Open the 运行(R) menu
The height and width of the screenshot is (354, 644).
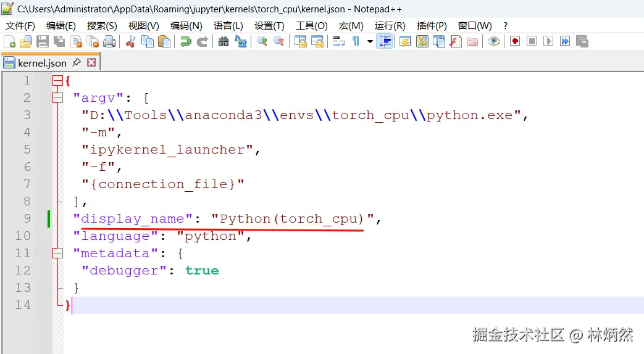(x=390, y=26)
